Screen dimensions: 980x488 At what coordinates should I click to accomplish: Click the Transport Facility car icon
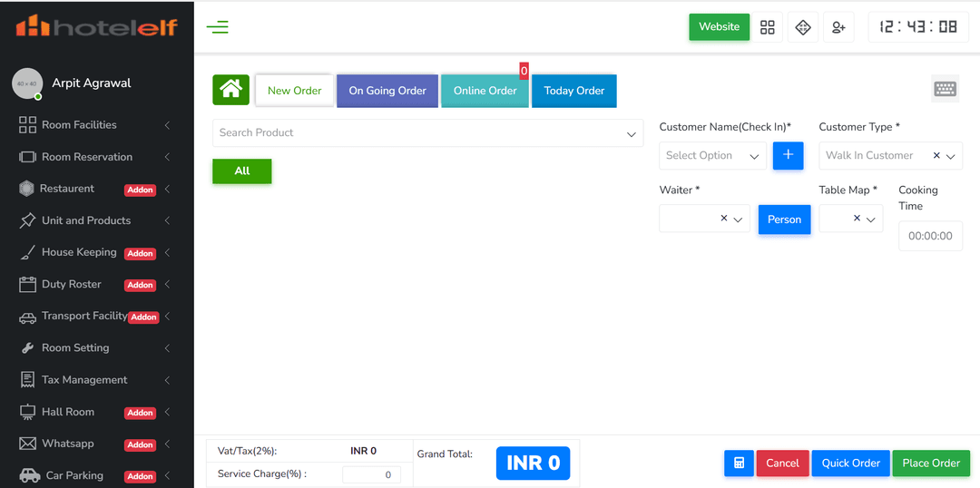tap(27, 317)
